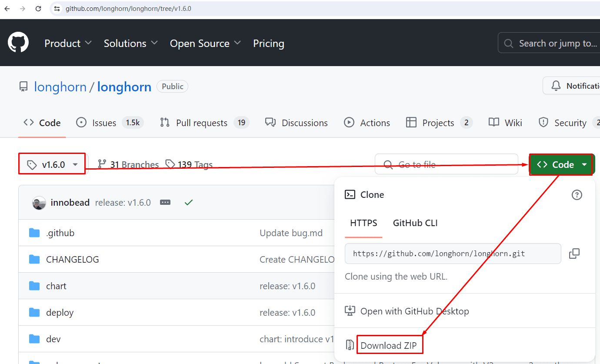This screenshot has width=600, height=364.
Task: Expand the Open Source menu
Action: 205,43
